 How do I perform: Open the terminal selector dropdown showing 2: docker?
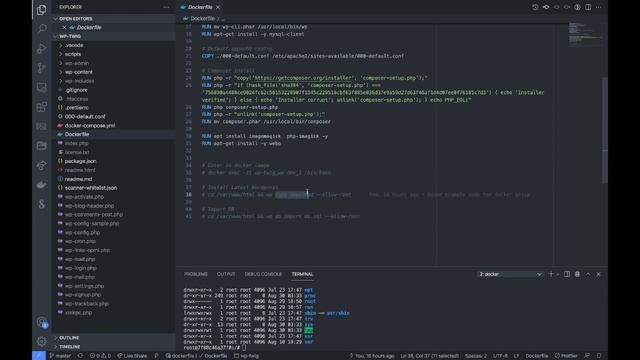tap(510, 274)
